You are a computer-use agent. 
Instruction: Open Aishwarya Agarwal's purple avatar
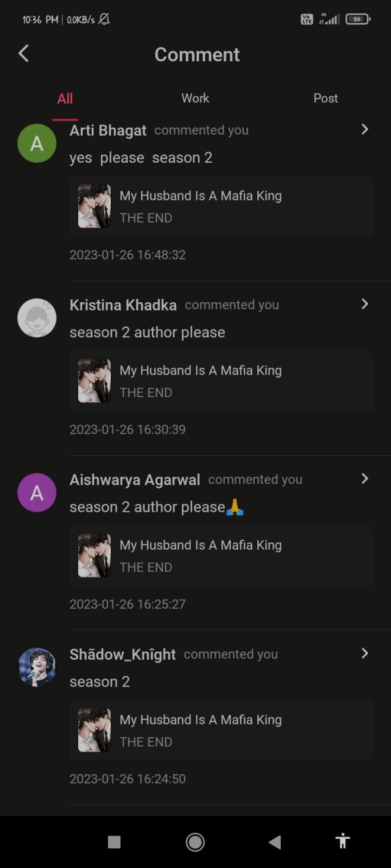pos(36,492)
